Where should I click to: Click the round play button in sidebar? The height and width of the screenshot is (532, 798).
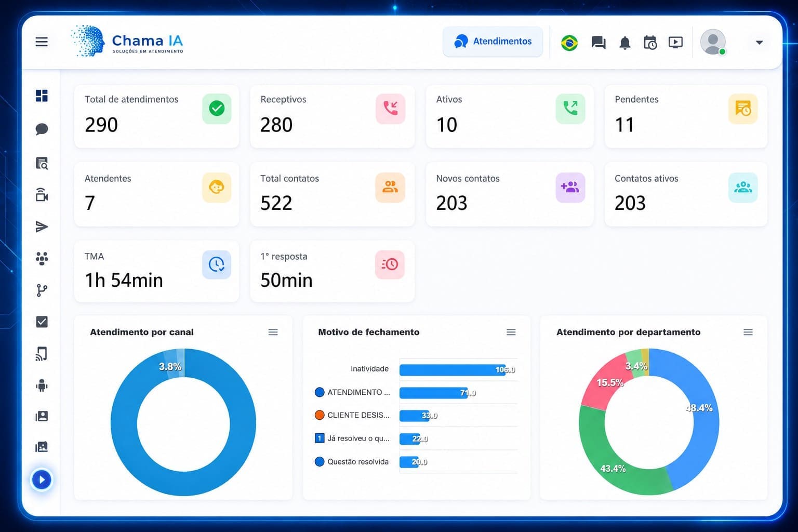point(42,480)
